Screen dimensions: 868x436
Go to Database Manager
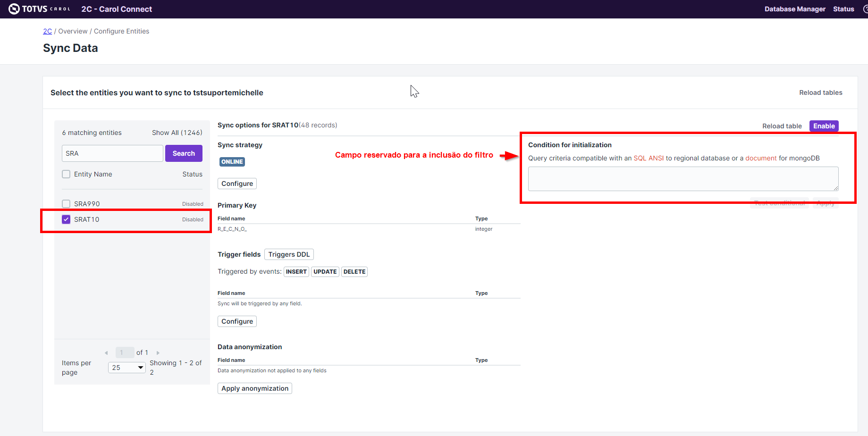[x=795, y=9]
